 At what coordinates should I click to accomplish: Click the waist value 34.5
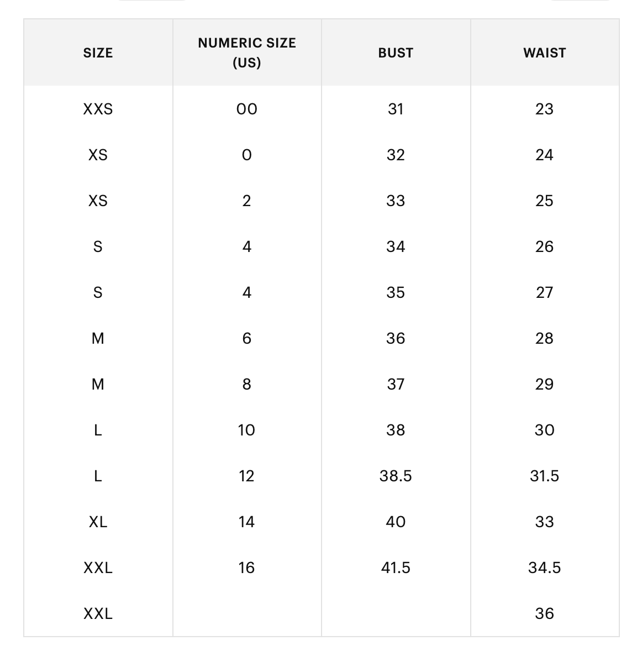click(x=545, y=568)
